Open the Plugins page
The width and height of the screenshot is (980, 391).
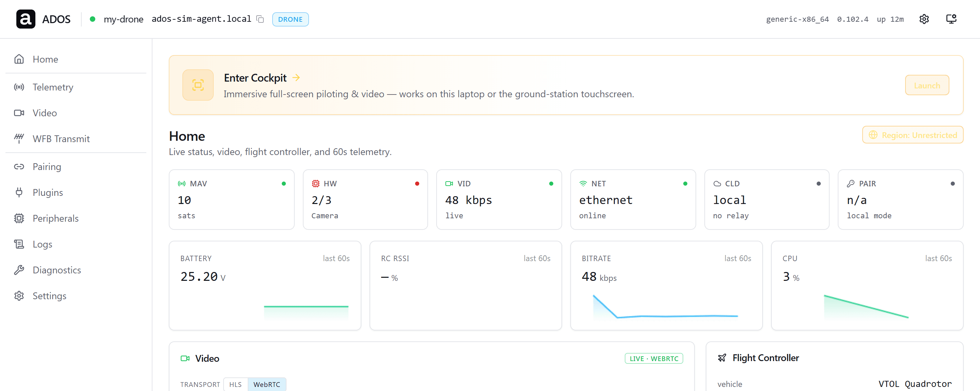point(76,193)
